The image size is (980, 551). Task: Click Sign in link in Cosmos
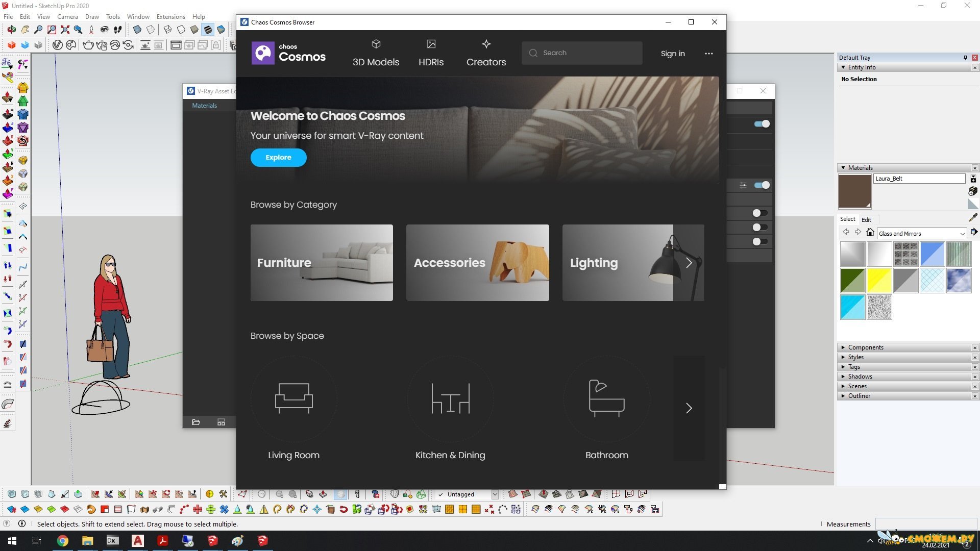point(672,54)
